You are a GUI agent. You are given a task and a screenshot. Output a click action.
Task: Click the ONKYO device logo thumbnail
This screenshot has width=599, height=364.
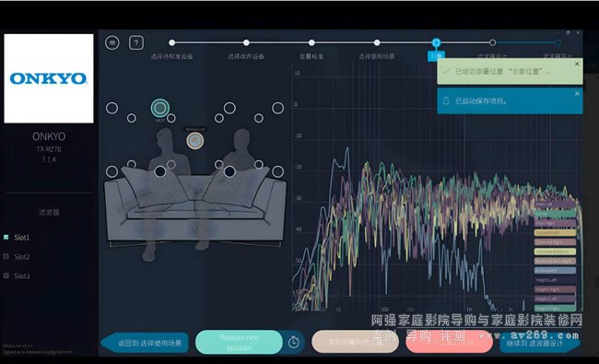[x=49, y=78]
